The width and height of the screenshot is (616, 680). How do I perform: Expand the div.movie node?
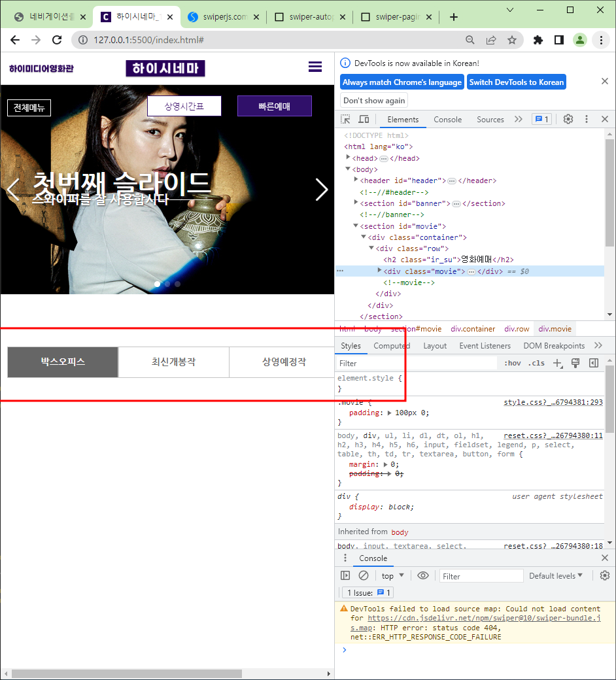point(379,271)
